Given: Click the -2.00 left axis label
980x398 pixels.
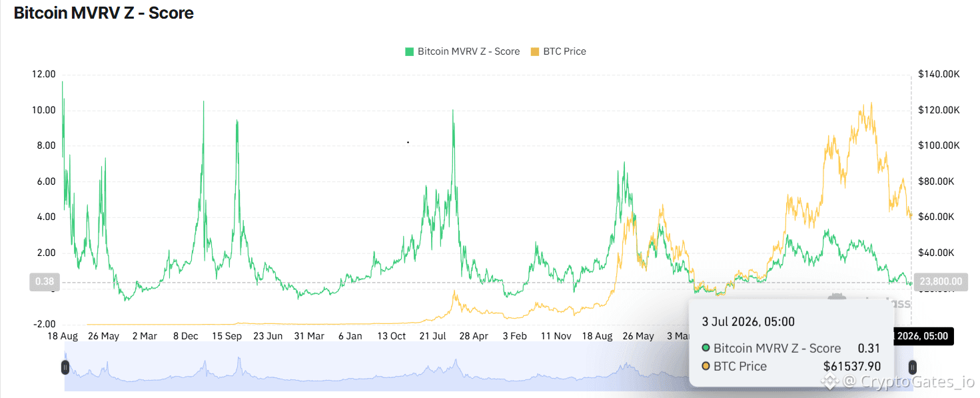Looking at the screenshot, I should point(44,324).
